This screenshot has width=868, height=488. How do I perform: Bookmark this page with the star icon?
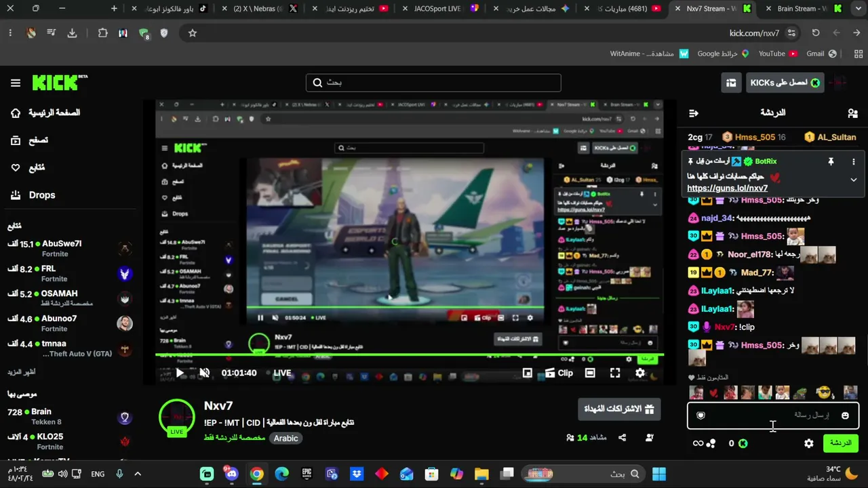(x=193, y=33)
